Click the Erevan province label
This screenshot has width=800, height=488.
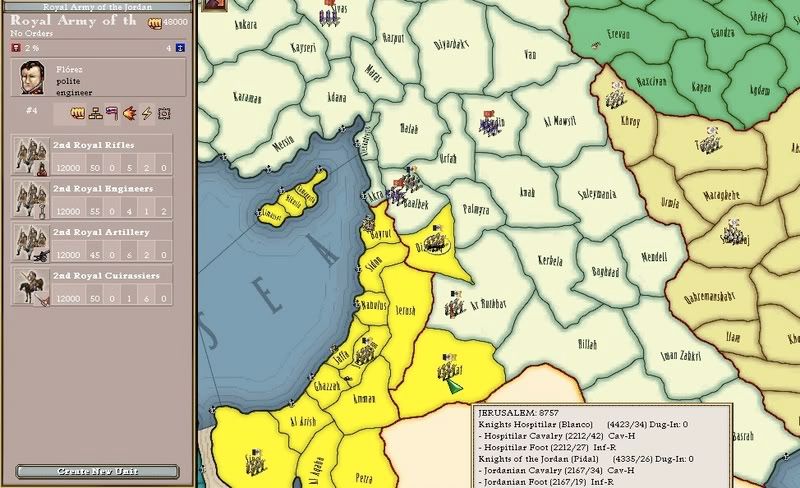point(618,34)
